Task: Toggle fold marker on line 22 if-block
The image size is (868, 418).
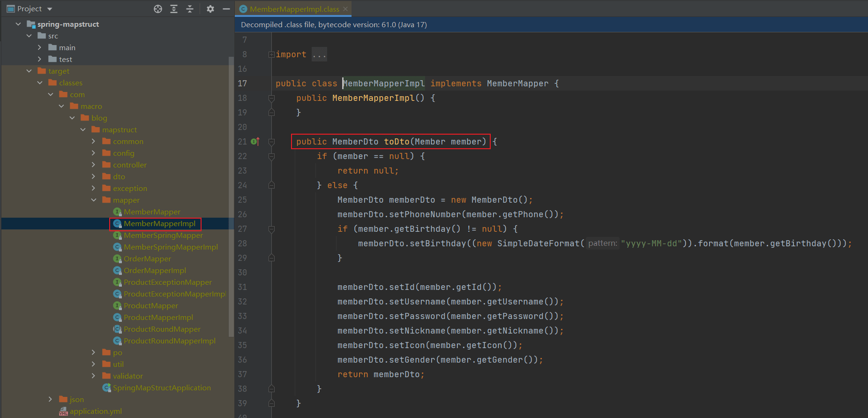Action: coord(271,156)
